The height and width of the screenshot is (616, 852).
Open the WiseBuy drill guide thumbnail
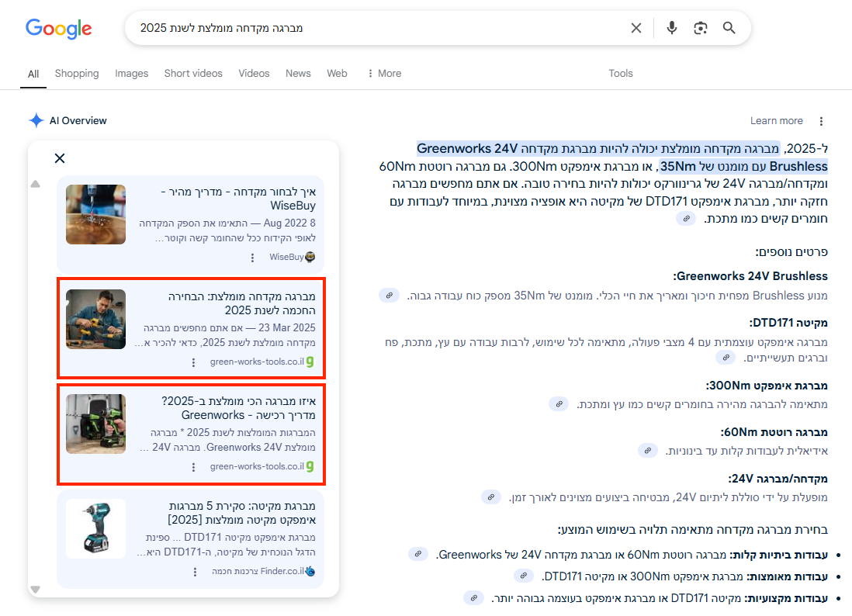coord(95,214)
